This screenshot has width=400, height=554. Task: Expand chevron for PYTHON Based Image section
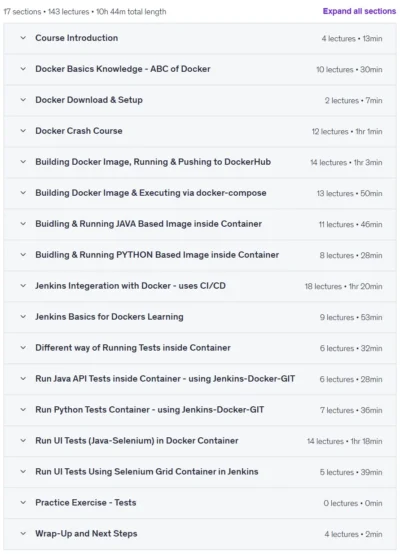click(23, 255)
